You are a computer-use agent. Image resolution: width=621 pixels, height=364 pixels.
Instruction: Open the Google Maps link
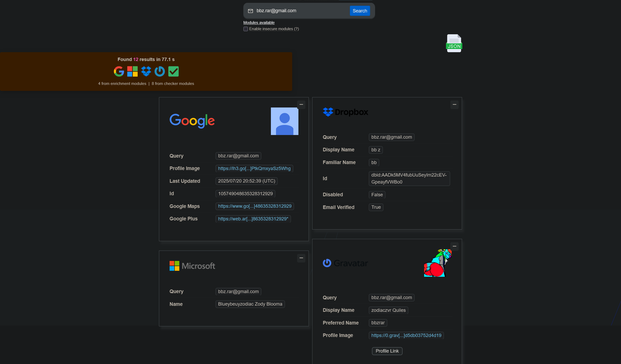click(x=255, y=206)
